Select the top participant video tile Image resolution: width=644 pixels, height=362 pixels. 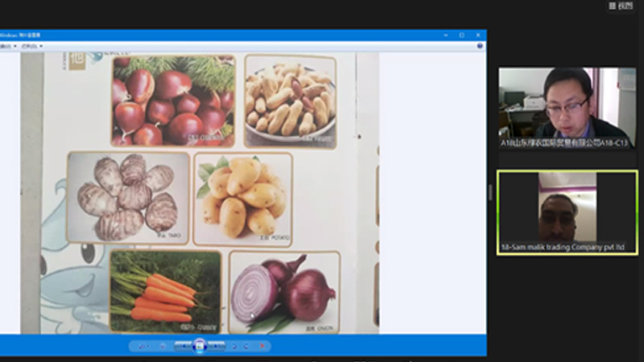click(x=567, y=108)
